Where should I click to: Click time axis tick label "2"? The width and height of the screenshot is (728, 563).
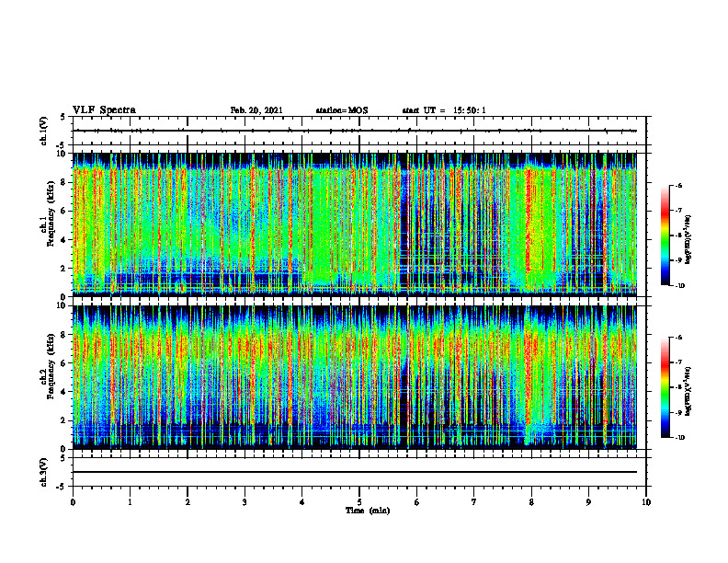pos(188,502)
